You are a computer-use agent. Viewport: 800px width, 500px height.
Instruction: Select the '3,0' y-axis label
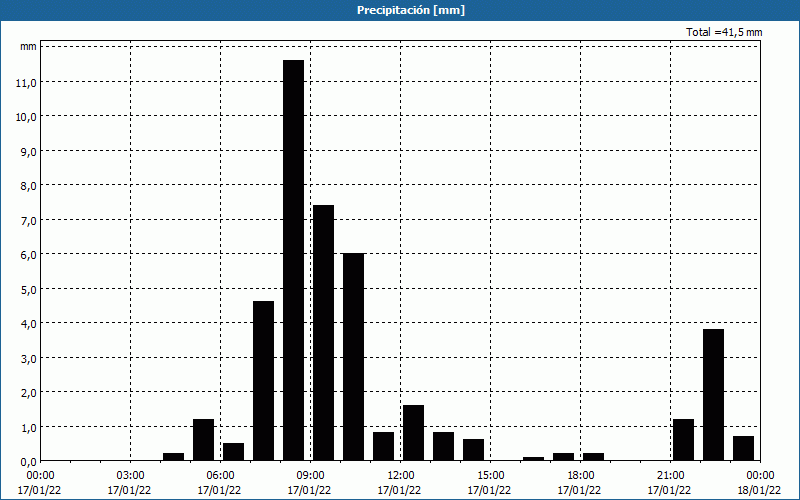[x=29, y=358]
